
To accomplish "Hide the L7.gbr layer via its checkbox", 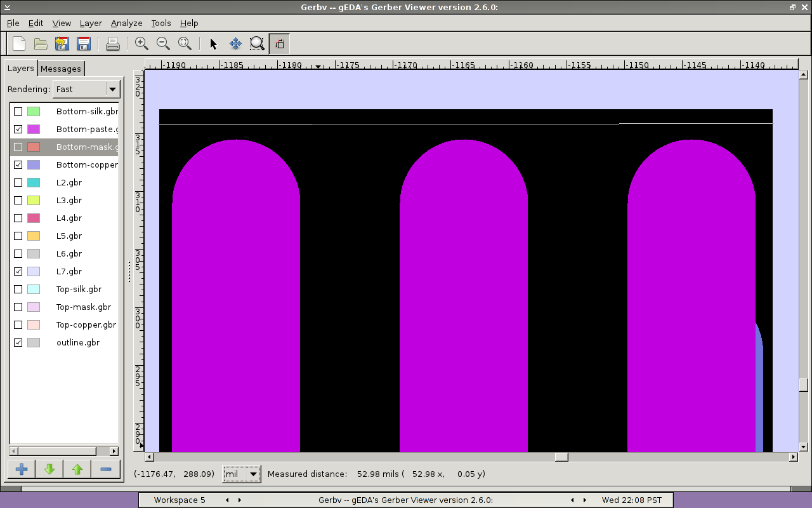I will coord(18,272).
